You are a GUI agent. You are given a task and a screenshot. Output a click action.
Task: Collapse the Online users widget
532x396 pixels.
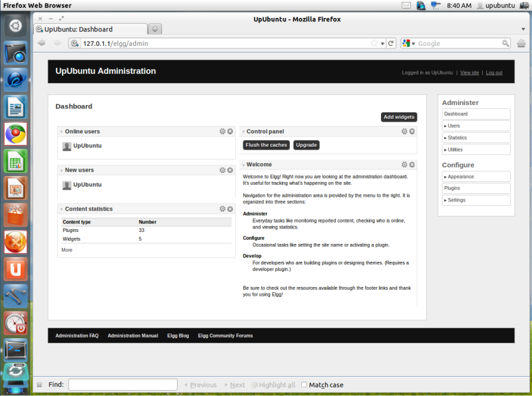pos(61,132)
